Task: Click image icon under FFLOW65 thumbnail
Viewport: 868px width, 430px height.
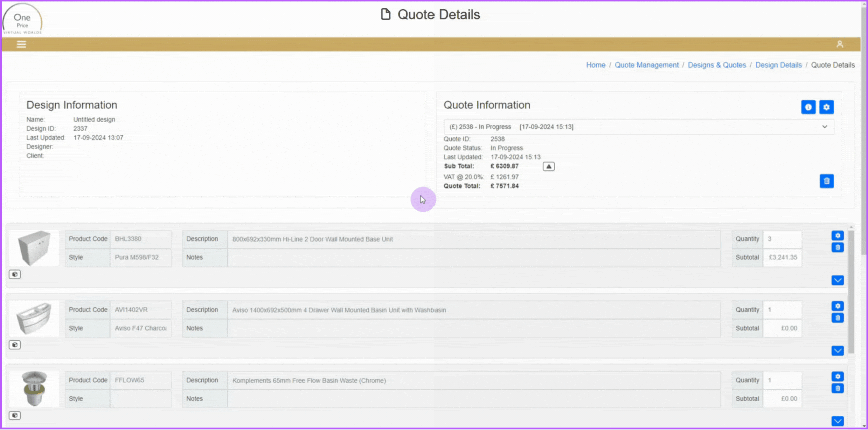Action: pyautogui.click(x=15, y=415)
